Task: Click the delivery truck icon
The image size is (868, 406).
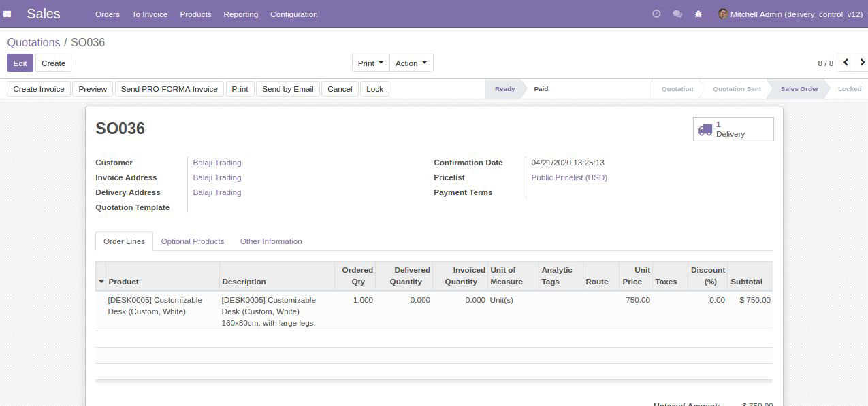Action: click(705, 129)
